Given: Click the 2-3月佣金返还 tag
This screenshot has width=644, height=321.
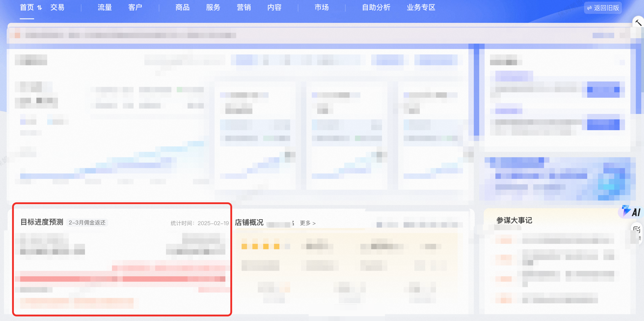Looking at the screenshot, I should 87,223.
